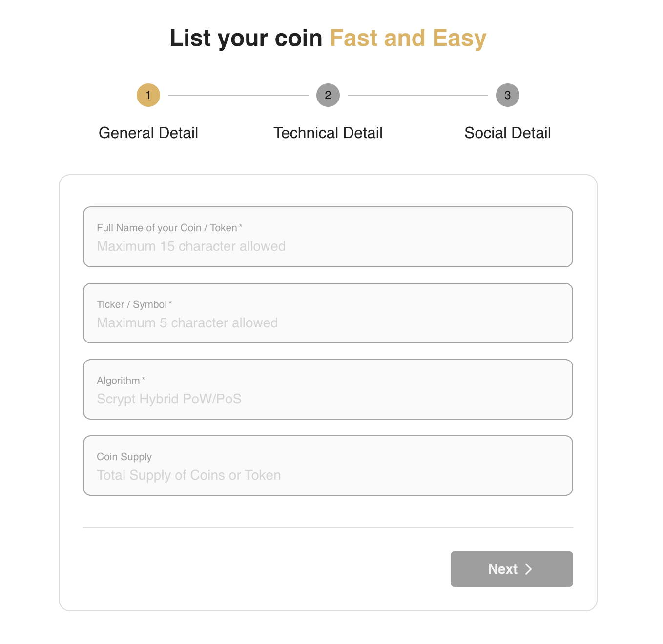Image resolution: width=663 pixels, height=644 pixels.
Task: Click the gray circle above Social Detail
Action: [x=508, y=95]
